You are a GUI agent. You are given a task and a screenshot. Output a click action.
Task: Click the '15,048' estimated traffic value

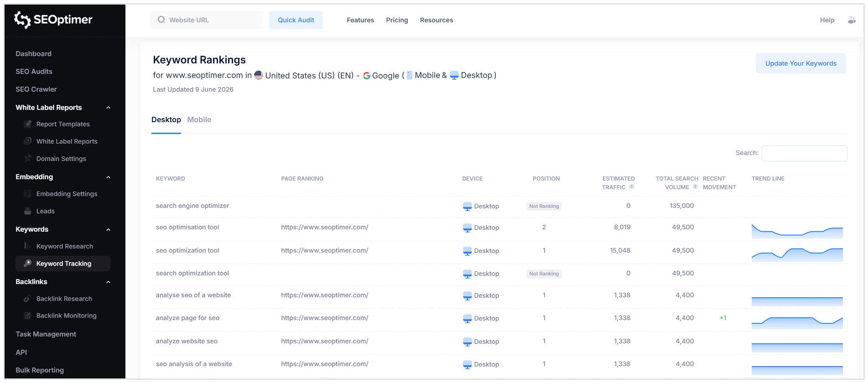click(620, 250)
